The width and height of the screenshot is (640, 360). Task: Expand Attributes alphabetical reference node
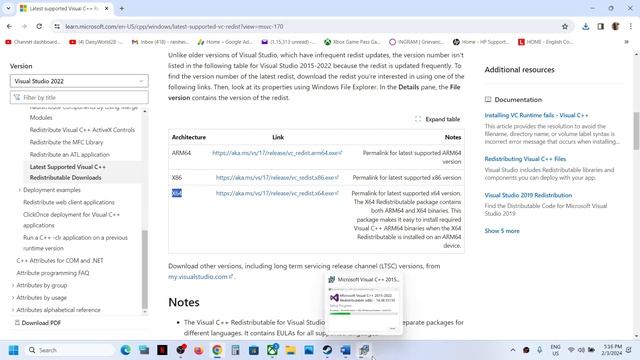[13, 310]
